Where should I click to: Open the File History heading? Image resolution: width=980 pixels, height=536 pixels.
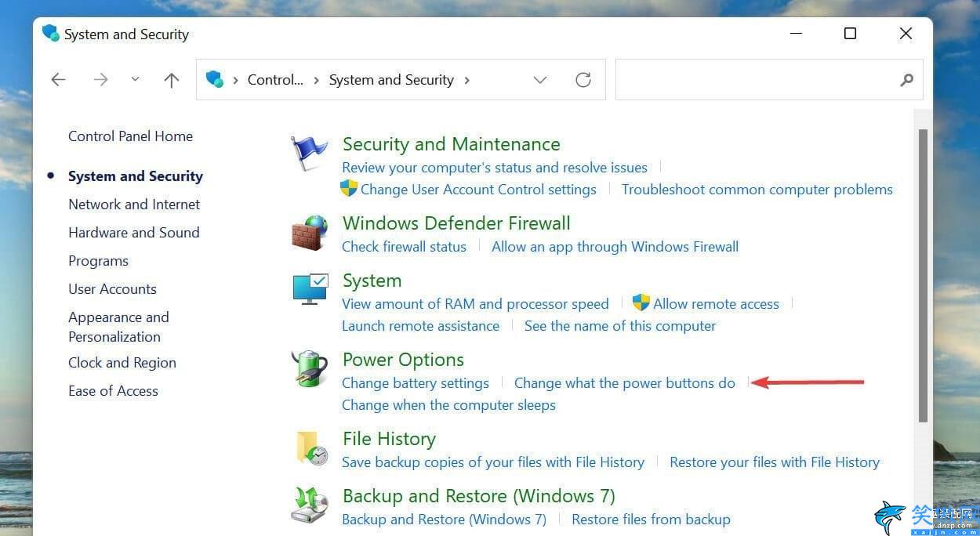[x=389, y=439]
